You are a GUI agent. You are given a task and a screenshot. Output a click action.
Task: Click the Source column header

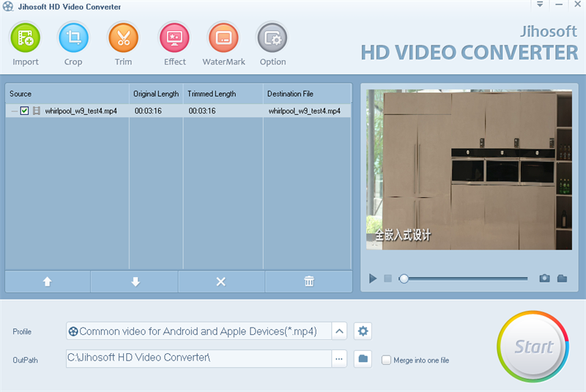pos(67,94)
